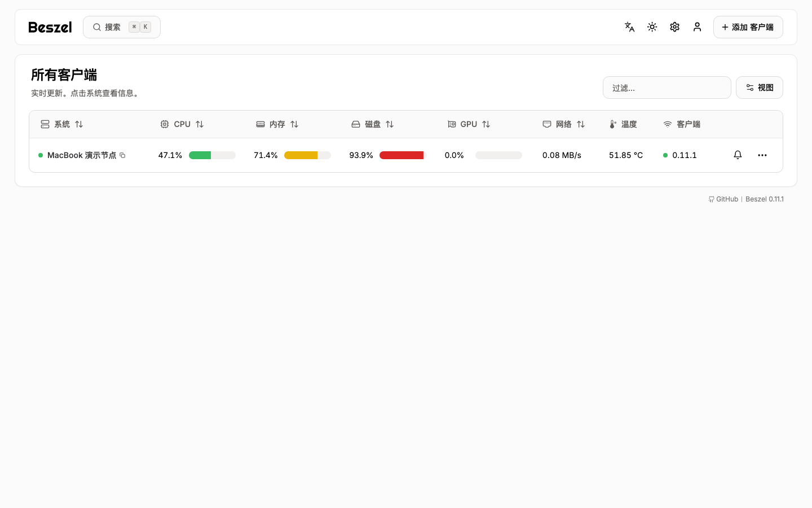This screenshot has width=812, height=508.
Task: Sort table by 内存 column
Action: [x=277, y=124]
